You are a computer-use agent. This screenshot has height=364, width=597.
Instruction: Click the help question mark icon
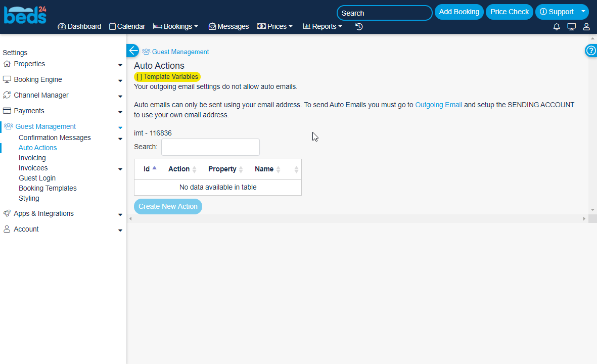tap(591, 50)
